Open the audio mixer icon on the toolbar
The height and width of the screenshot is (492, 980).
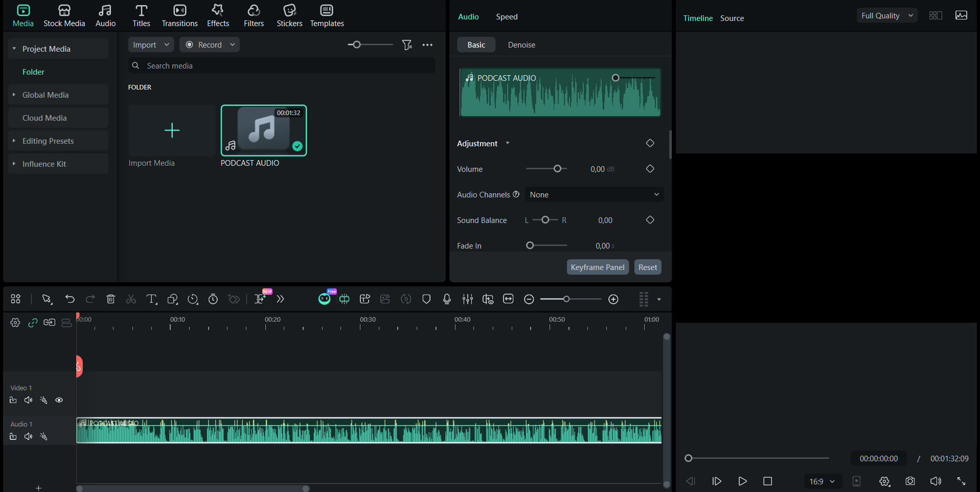[x=467, y=299]
